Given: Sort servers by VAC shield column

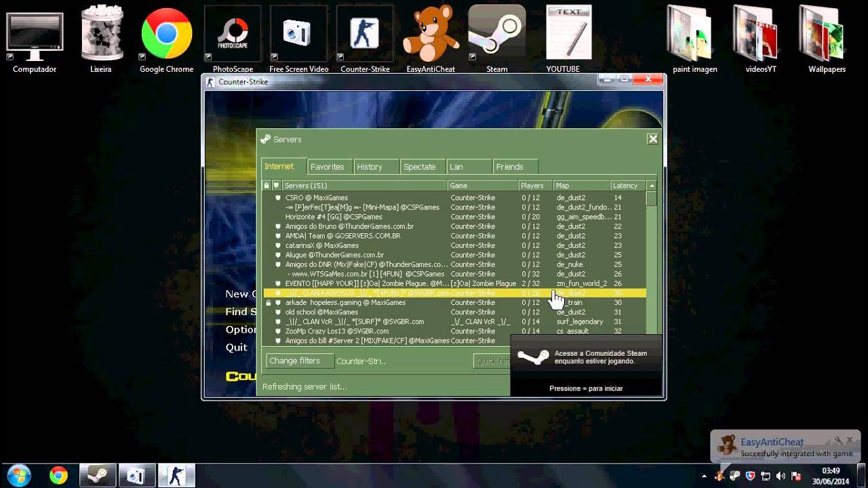Looking at the screenshot, I should click(x=276, y=185).
